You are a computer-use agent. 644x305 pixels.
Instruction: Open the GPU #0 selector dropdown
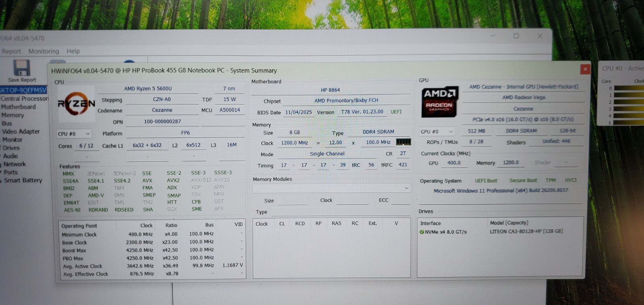(437, 132)
